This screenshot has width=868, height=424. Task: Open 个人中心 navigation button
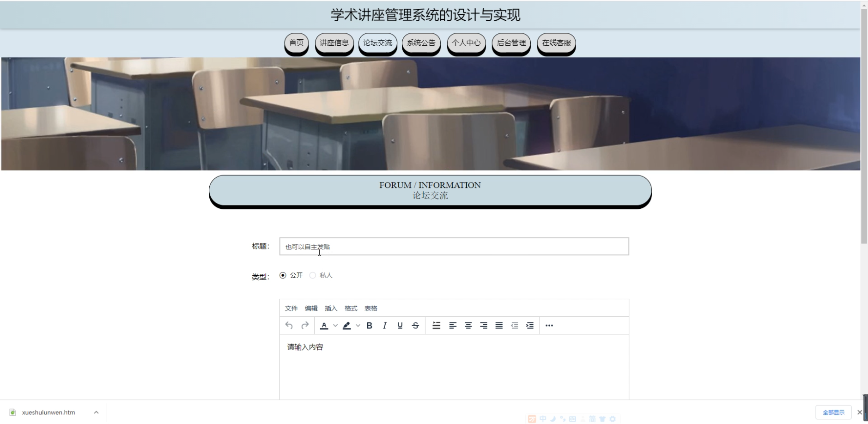(x=467, y=43)
